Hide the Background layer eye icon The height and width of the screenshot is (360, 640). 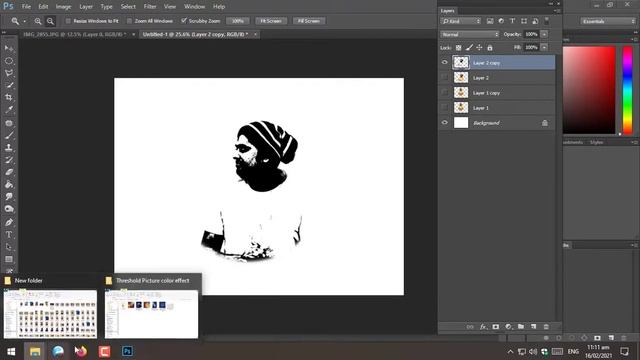click(444, 122)
